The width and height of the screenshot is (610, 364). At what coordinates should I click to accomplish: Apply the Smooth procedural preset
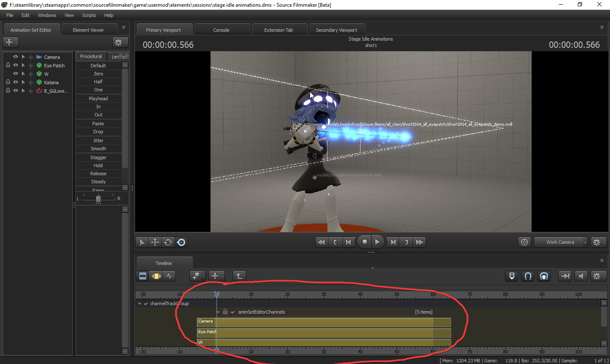(98, 149)
